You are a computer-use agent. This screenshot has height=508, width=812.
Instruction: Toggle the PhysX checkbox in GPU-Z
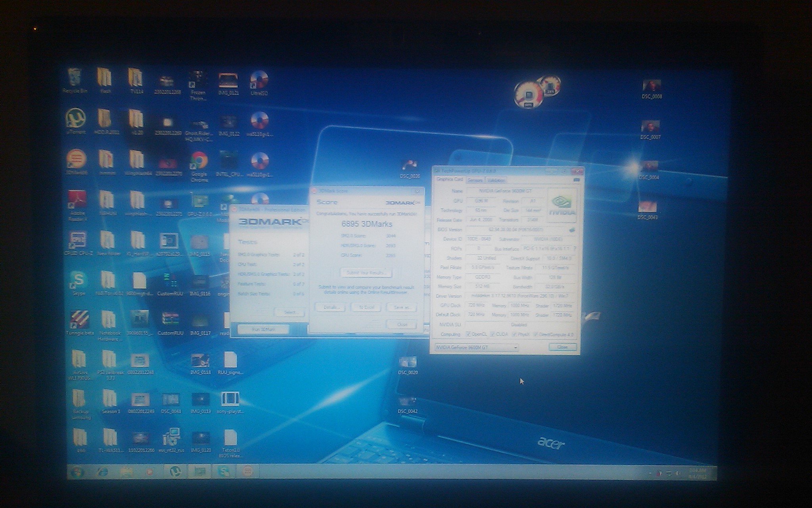[514, 334]
